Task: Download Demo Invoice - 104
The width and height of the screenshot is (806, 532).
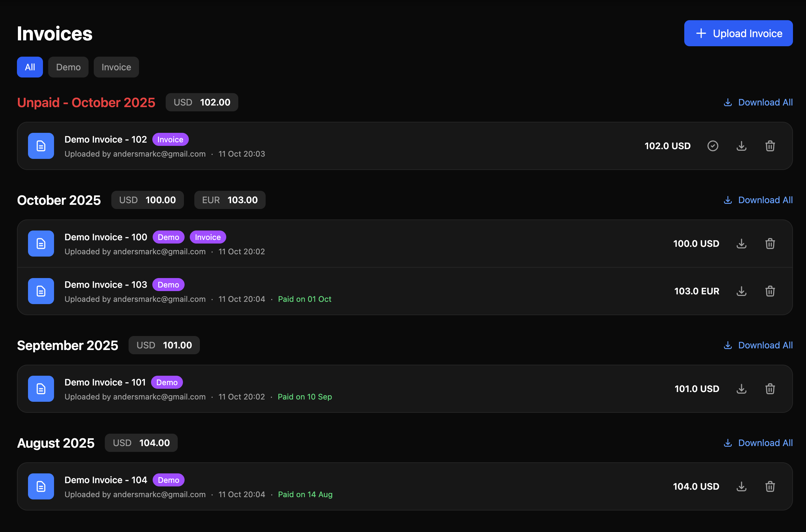Action: (x=741, y=486)
